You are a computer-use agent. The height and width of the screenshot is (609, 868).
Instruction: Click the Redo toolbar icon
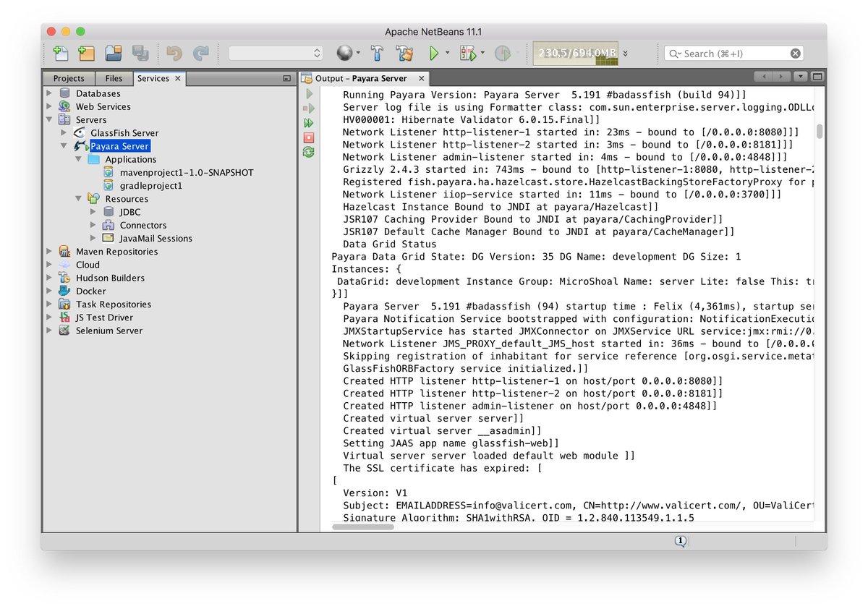pos(200,53)
